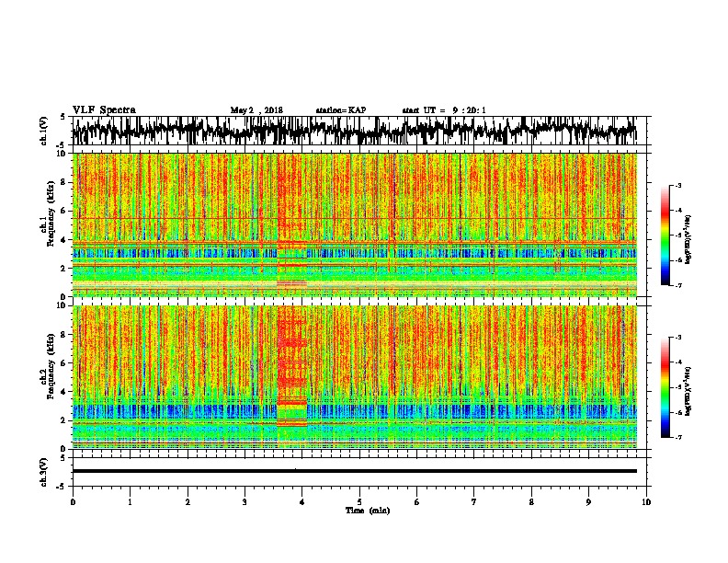Click the "start UT = 9:20:1" header text

coord(444,110)
